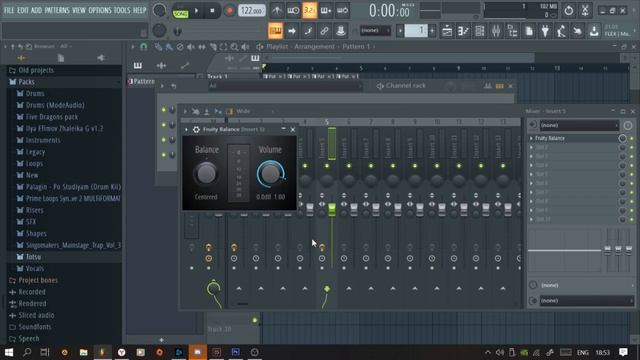
Task: Close the Channel rack window
Action: click(x=510, y=86)
